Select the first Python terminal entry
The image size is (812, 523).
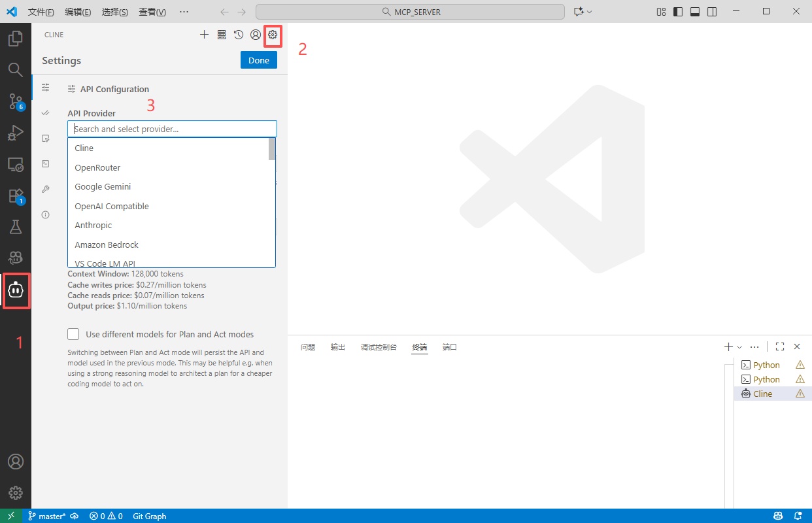tap(772, 365)
